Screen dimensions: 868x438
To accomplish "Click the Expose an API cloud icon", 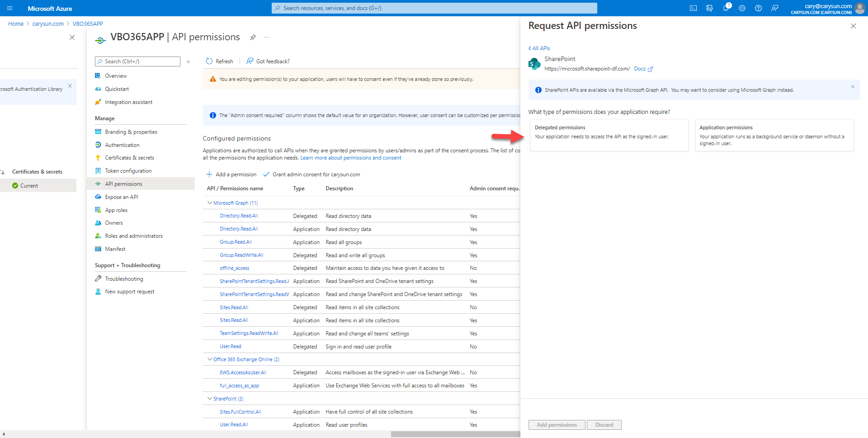I will [x=98, y=197].
